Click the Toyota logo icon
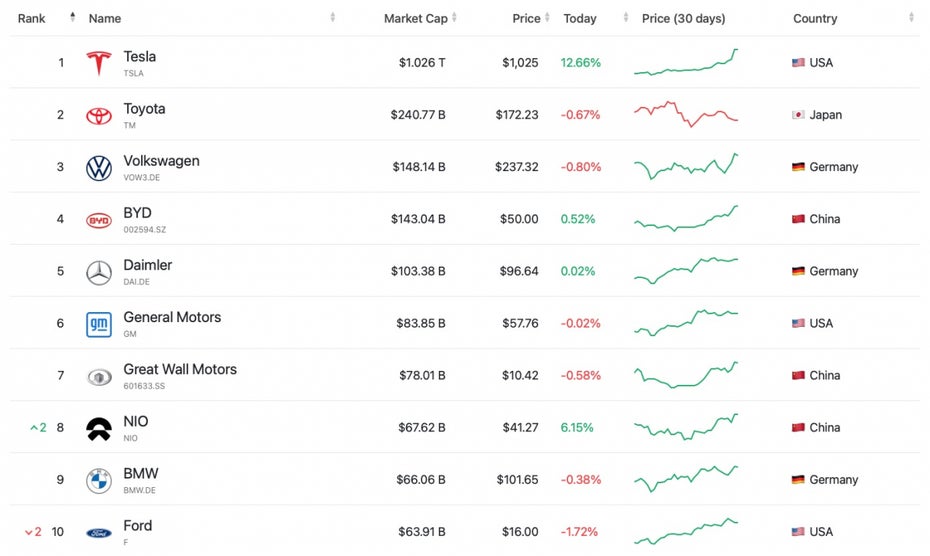930x556 pixels. point(98,116)
